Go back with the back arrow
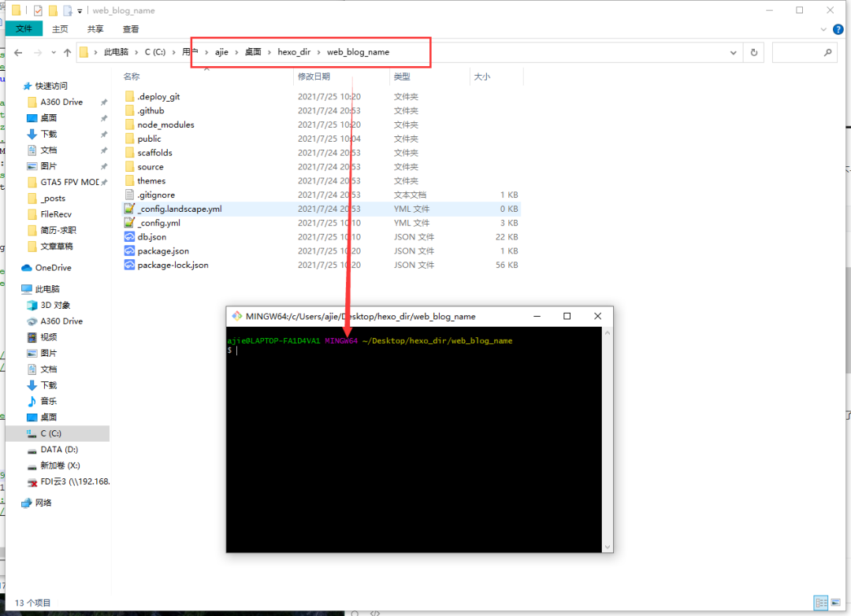851x616 pixels. coord(18,53)
